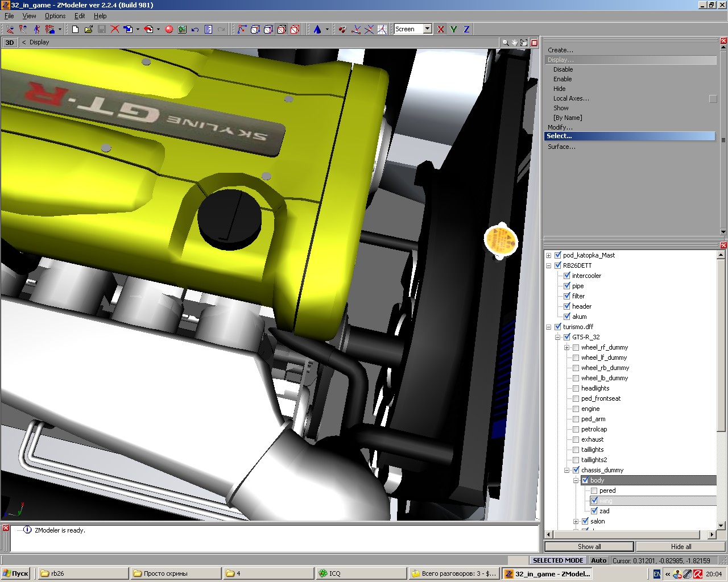Click the zoom magnifier icon in the viewport header
Image resolution: width=728 pixels, height=582 pixels.
[505, 42]
